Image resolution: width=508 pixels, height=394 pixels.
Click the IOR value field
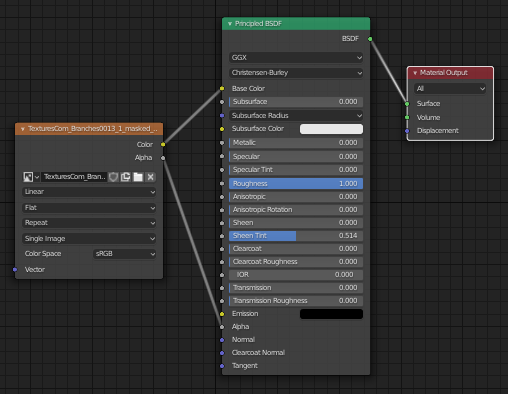pos(296,275)
